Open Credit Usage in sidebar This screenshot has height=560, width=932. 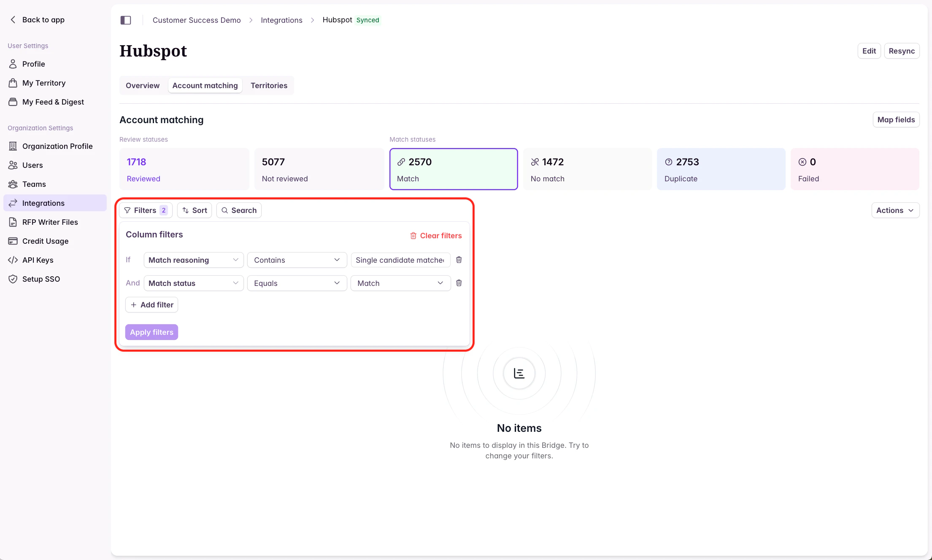point(45,241)
